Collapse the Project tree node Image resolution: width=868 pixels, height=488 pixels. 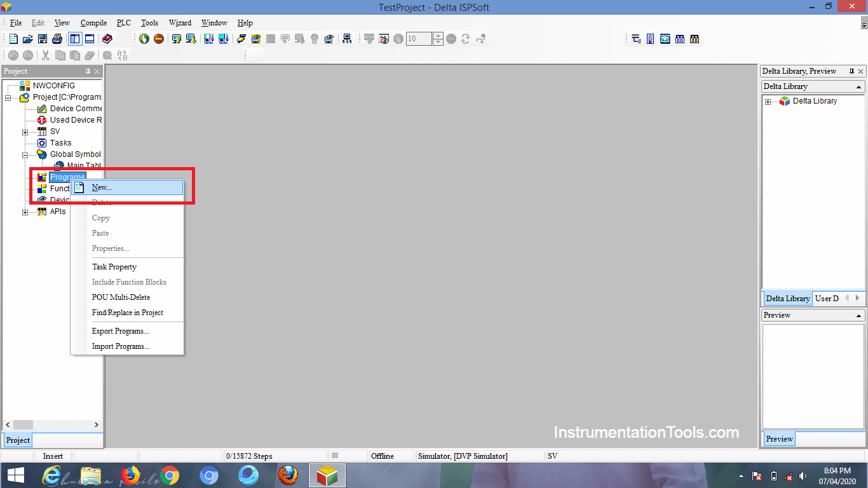point(8,98)
